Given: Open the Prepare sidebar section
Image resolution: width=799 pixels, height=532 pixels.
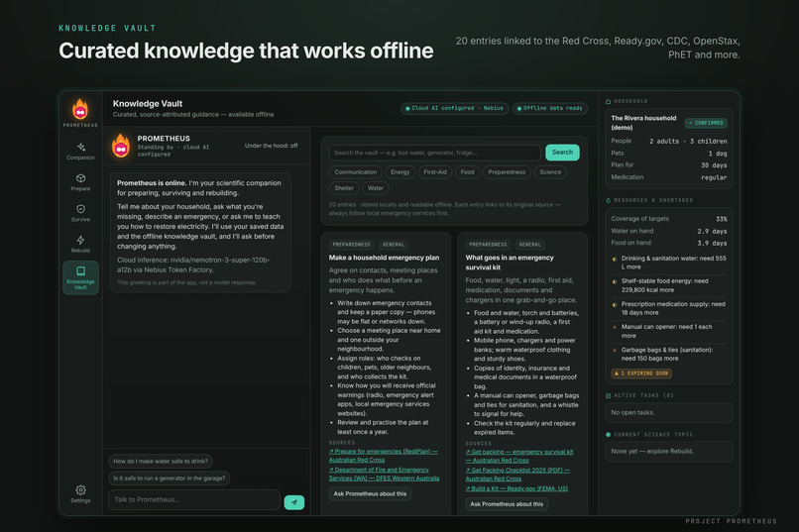Looking at the screenshot, I should coord(80,182).
